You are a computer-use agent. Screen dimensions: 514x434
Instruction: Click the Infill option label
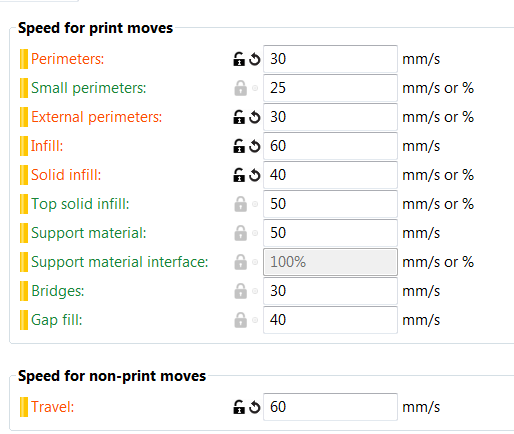(47, 146)
